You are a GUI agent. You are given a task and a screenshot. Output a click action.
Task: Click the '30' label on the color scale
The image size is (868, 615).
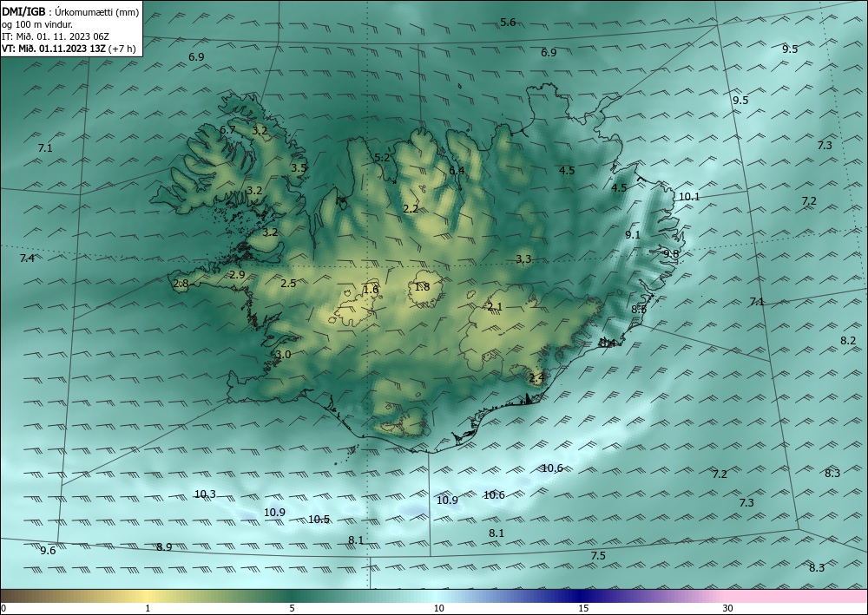coord(728,609)
